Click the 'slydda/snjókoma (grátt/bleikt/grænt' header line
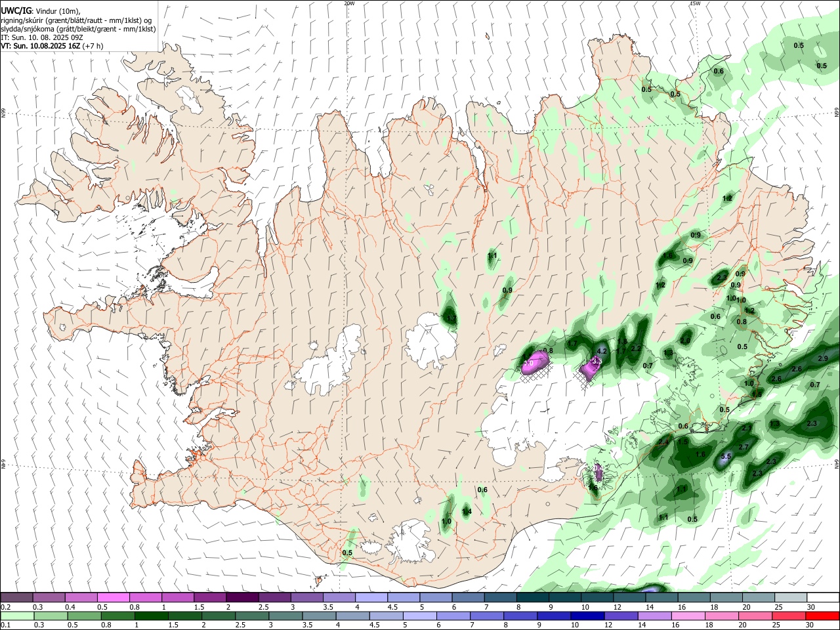Image resolution: width=840 pixels, height=630 pixels. point(78,30)
